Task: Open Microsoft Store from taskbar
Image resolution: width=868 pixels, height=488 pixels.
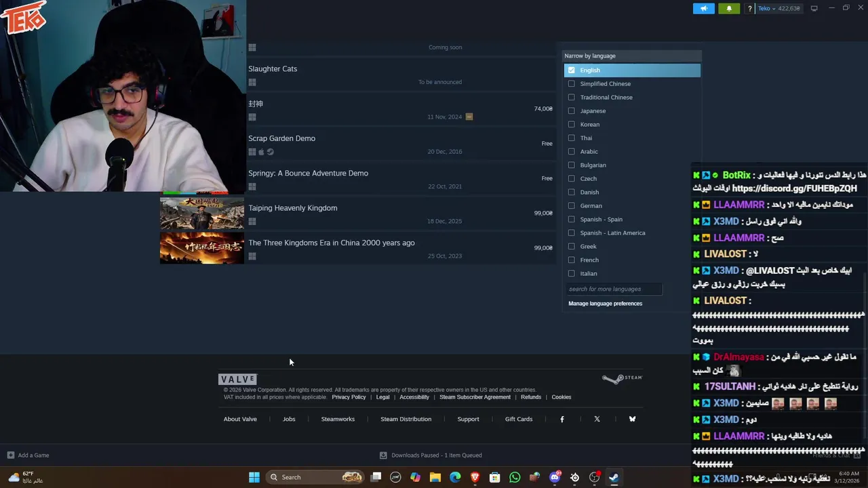Action: 495,477
